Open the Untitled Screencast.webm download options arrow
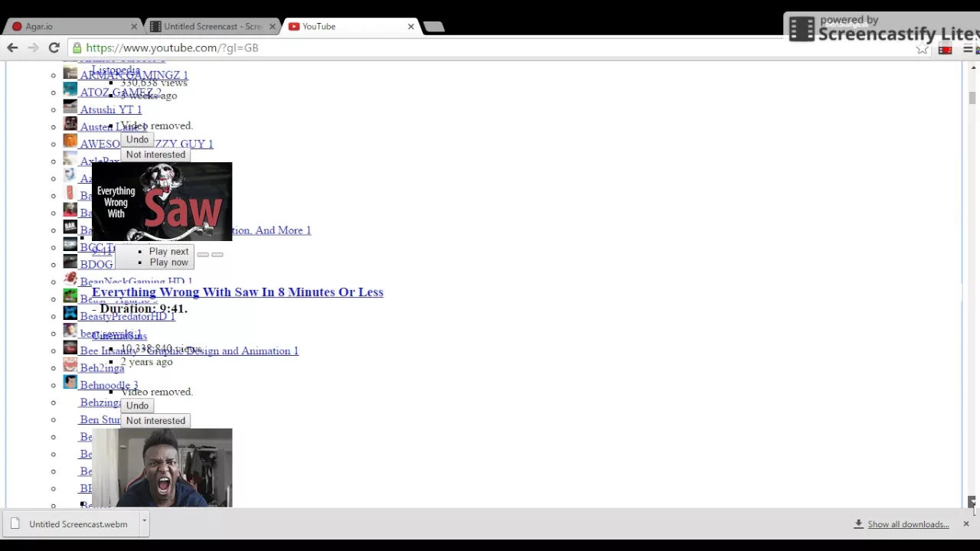Viewport: 980px width, 551px height. click(x=144, y=523)
